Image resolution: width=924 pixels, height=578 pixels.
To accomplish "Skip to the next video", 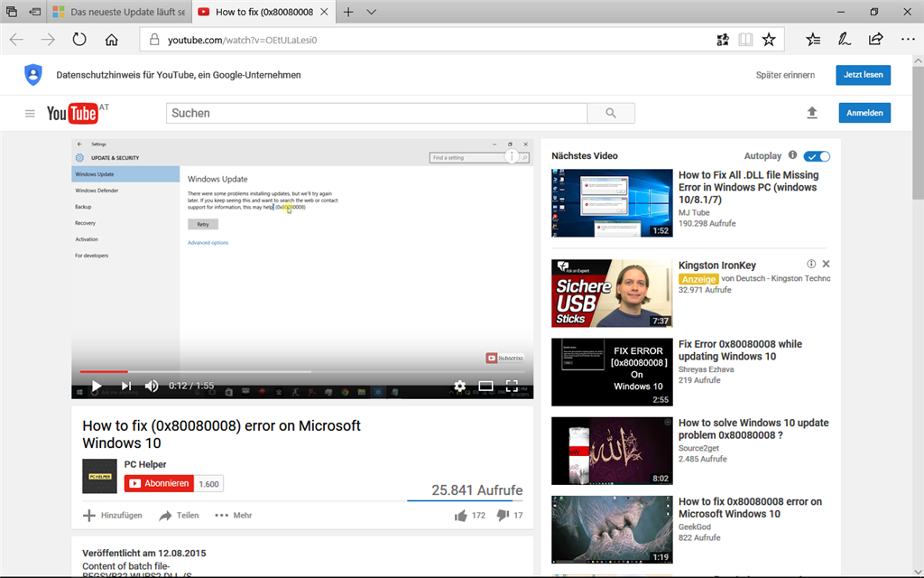I will point(125,386).
